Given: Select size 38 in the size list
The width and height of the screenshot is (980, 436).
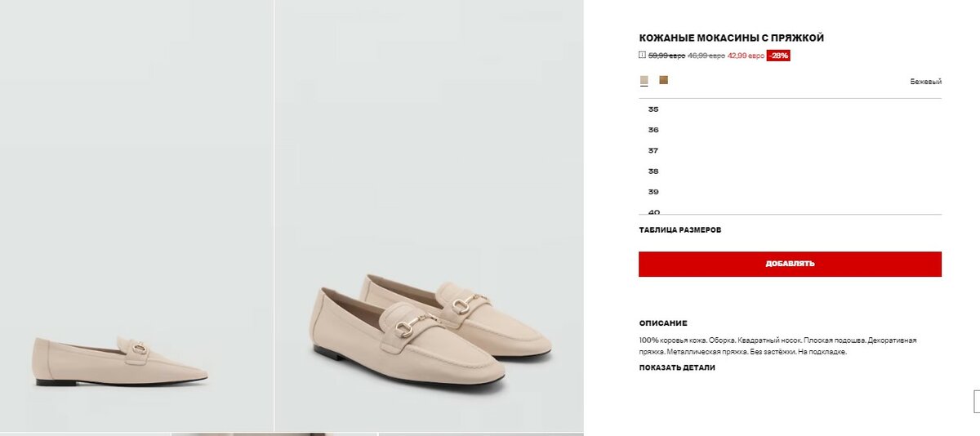Looking at the screenshot, I should click(x=653, y=171).
